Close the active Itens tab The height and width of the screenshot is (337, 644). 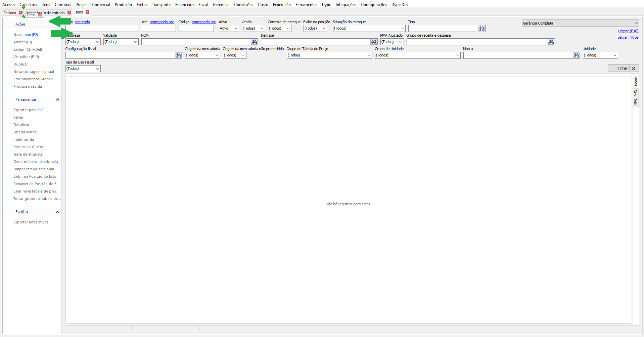[87, 12]
